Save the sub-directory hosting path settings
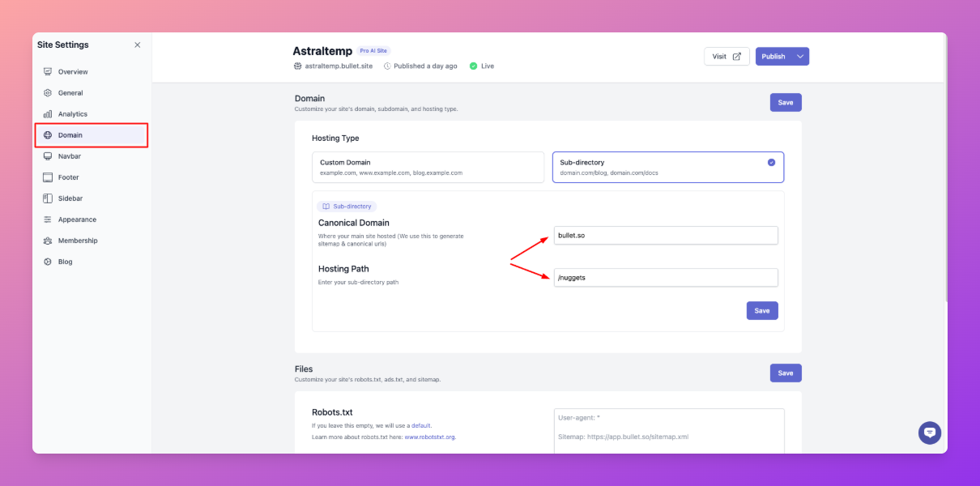 coord(762,311)
